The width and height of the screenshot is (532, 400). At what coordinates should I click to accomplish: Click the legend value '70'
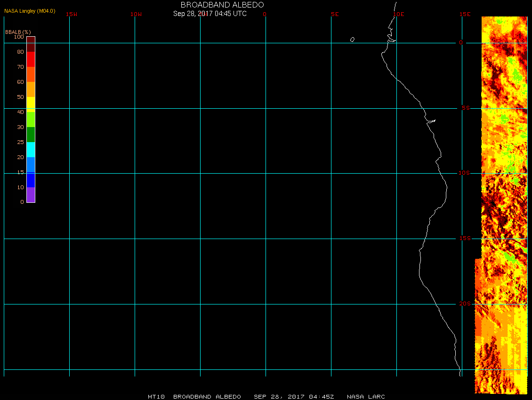(20, 67)
